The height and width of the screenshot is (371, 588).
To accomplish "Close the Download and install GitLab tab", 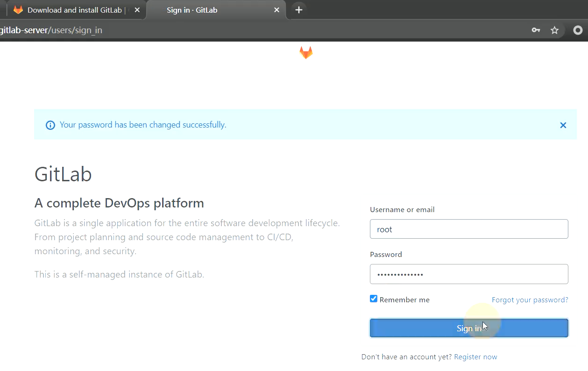I will pos(137,10).
